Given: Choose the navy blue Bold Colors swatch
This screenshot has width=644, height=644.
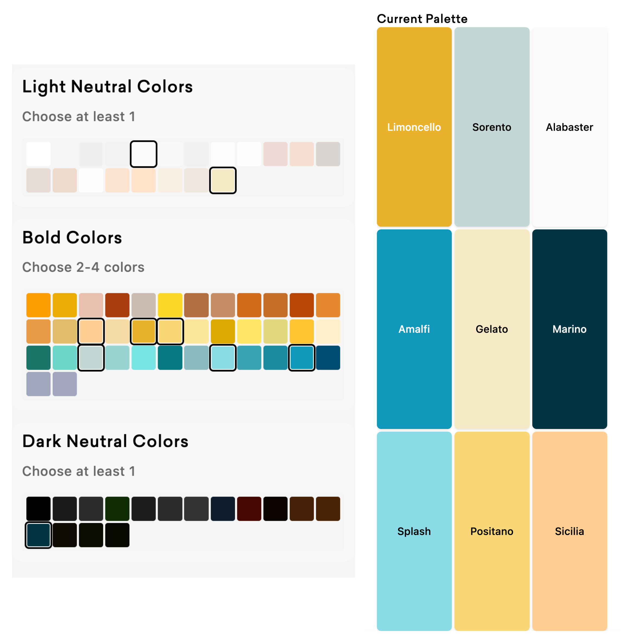Looking at the screenshot, I should pyautogui.click(x=328, y=357).
